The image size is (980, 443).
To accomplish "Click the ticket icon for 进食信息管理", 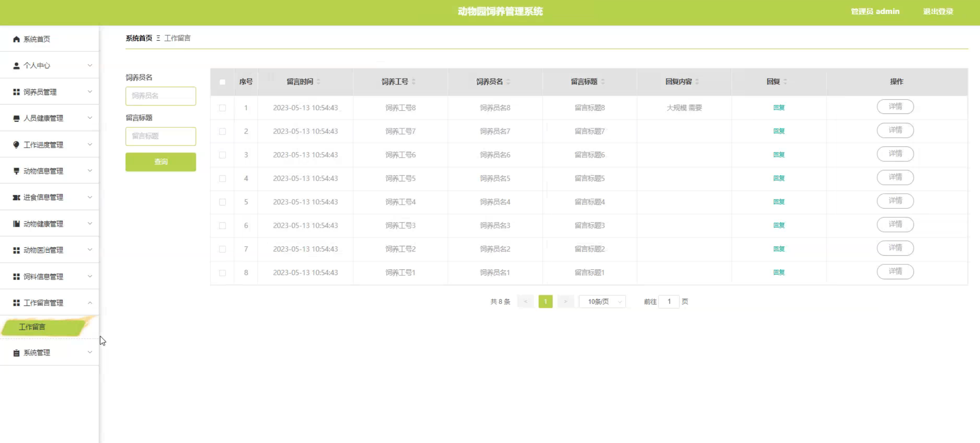I will [16, 197].
